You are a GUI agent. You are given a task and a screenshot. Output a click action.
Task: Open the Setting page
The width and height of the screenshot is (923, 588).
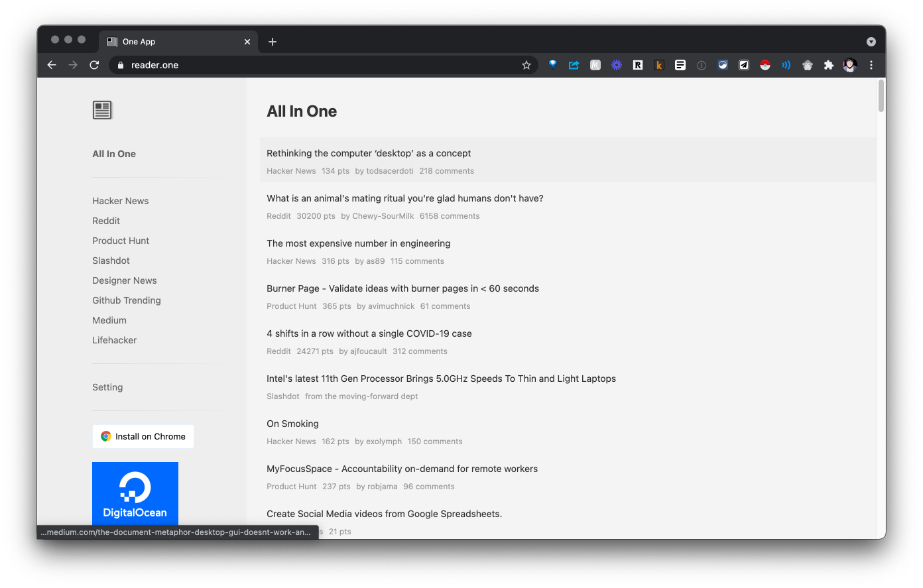[x=107, y=387]
